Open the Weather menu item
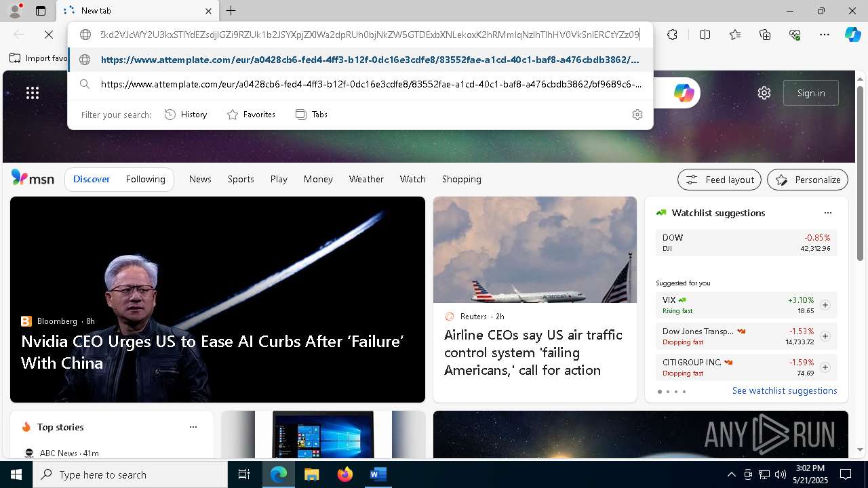 click(366, 179)
